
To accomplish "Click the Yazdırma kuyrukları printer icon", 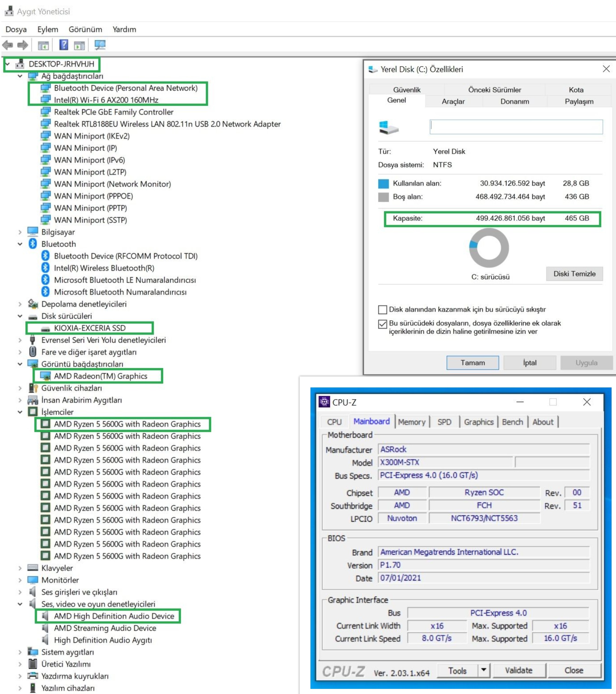I will point(33,676).
